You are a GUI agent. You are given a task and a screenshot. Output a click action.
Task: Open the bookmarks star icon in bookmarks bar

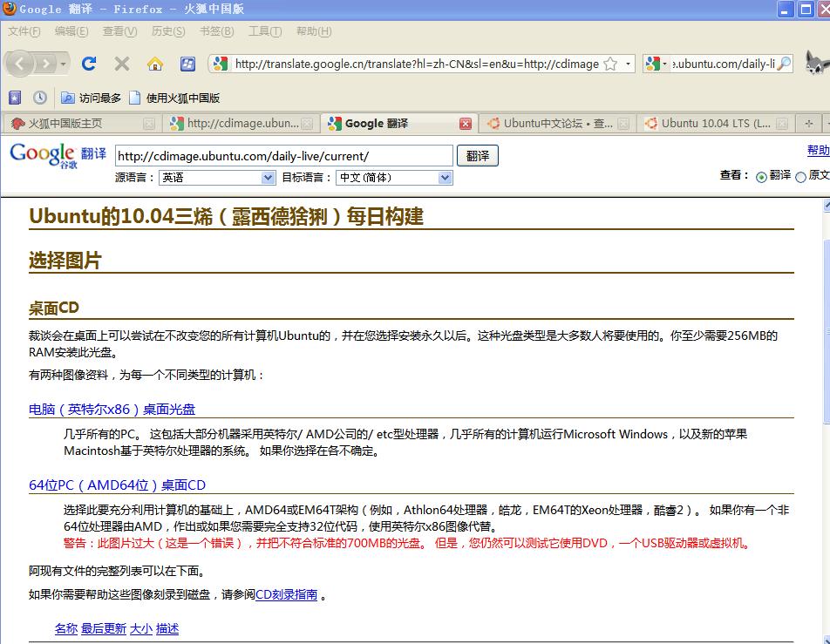point(15,98)
